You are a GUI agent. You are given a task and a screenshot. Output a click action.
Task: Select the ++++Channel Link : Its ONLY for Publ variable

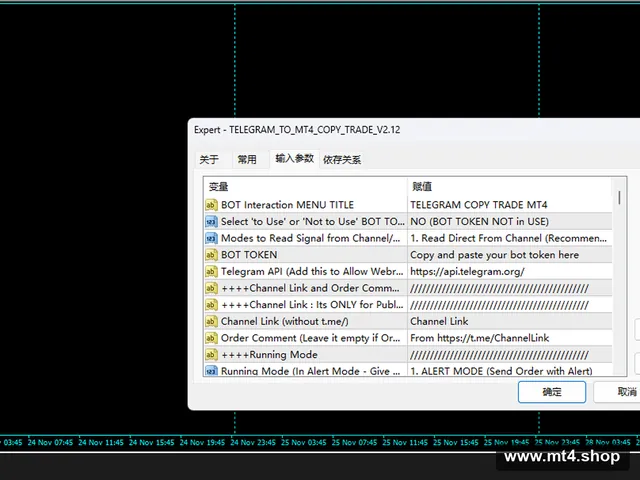pos(312,305)
